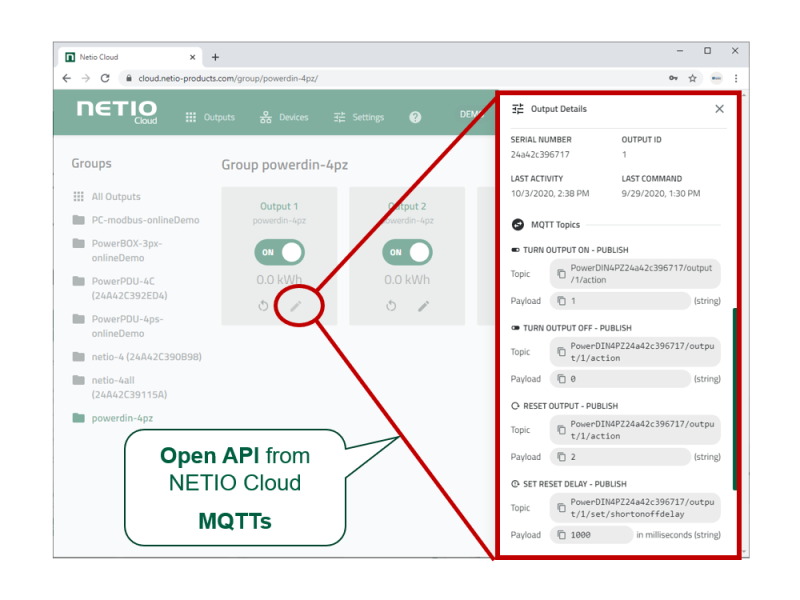Copy the Reset Output payload
Image resolution: width=800 pixels, height=600 pixels.
561,457
